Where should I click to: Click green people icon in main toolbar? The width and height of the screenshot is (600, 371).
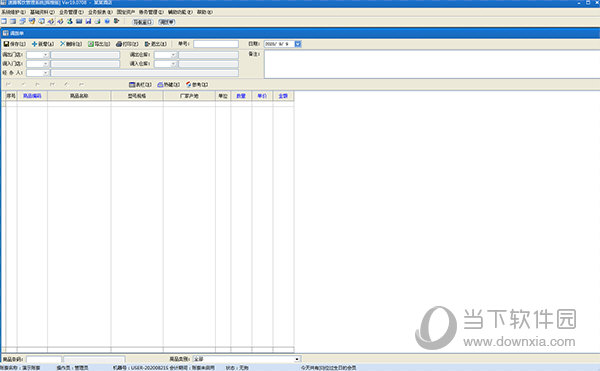(70, 21)
